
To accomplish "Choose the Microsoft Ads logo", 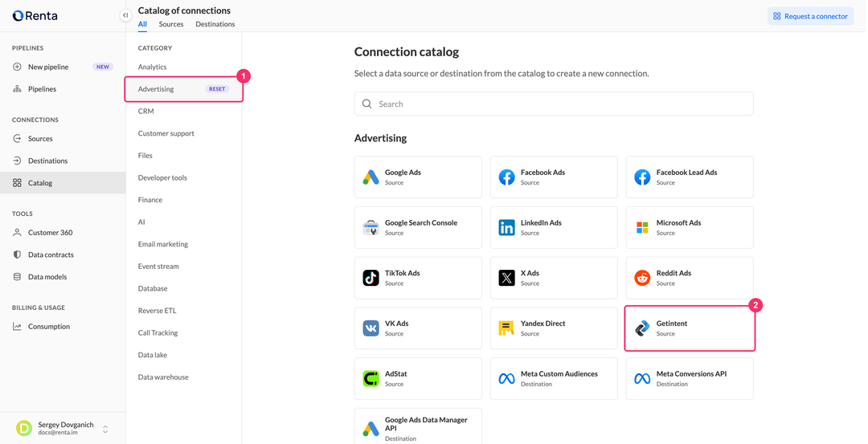I will [642, 227].
